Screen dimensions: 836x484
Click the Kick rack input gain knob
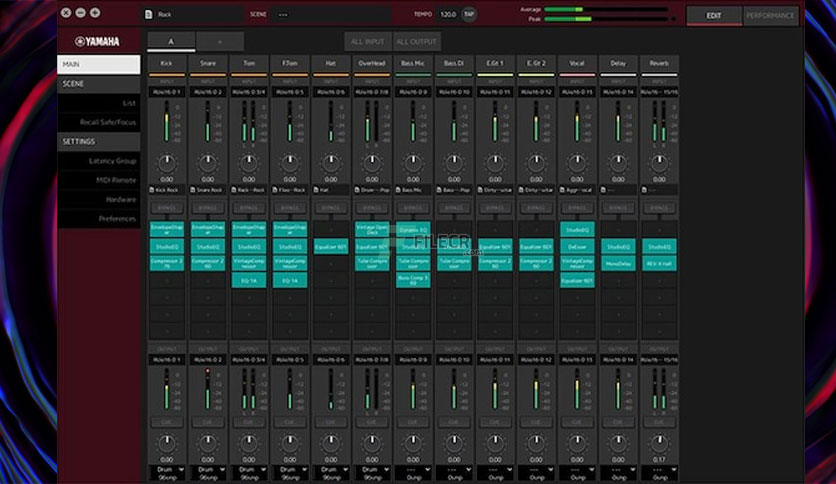(x=167, y=163)
